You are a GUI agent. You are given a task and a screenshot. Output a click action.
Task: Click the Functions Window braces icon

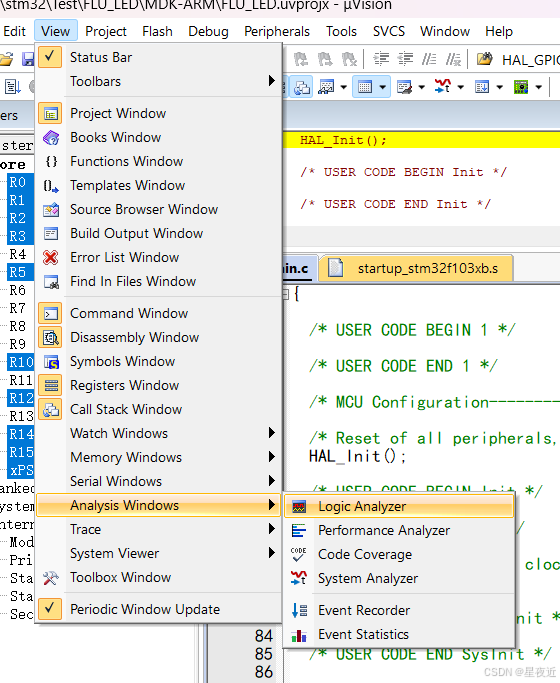click(x=51, y=162)
